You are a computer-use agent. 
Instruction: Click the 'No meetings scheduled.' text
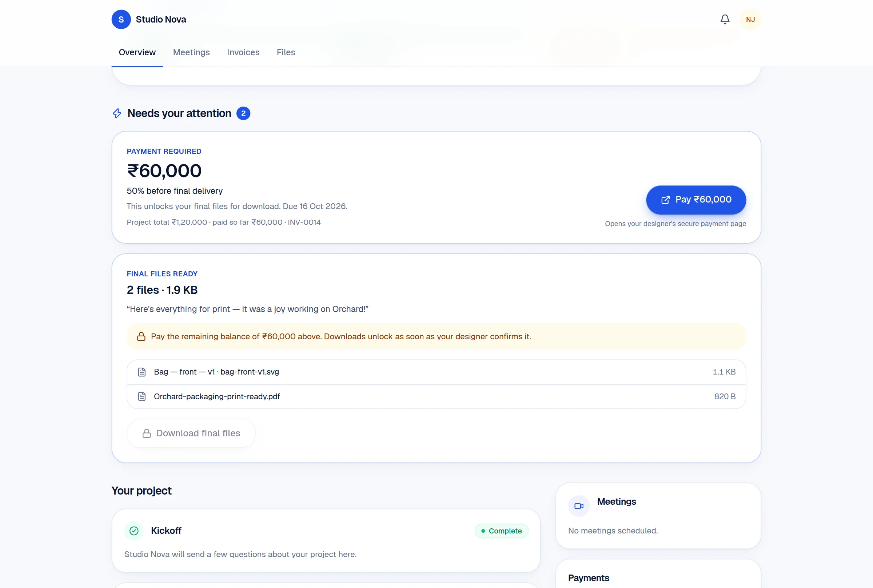[x=613, y=531]
